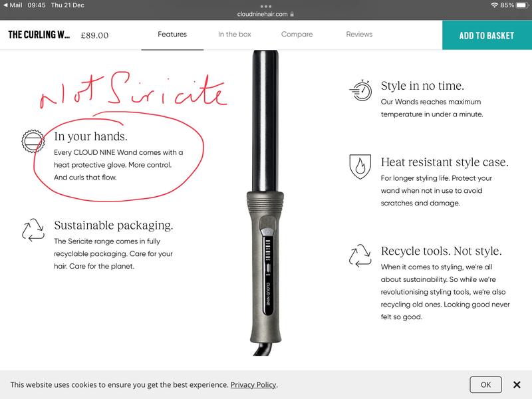Go to the Reviews tab
The height and width of the screenshot is (399, 532).
pos(359,35)
